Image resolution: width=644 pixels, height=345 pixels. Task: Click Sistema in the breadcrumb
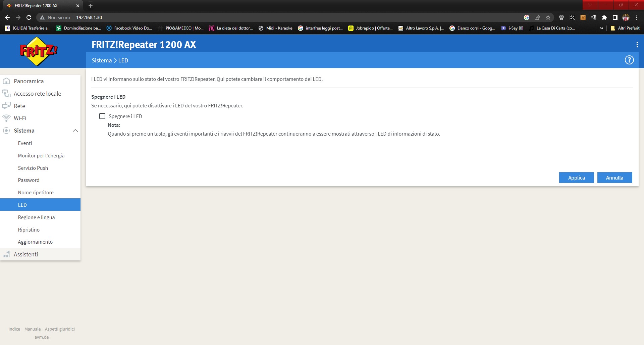102,60
